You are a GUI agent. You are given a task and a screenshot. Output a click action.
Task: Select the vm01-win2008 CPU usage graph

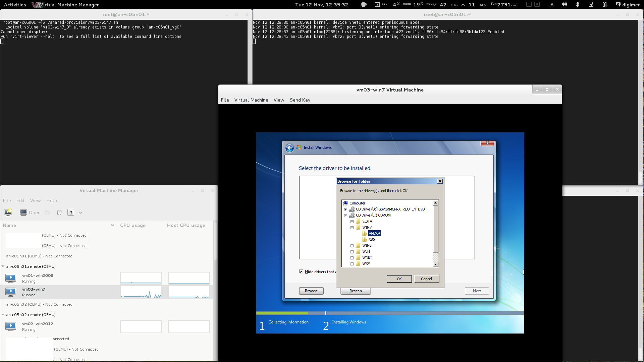click(141, 278)
